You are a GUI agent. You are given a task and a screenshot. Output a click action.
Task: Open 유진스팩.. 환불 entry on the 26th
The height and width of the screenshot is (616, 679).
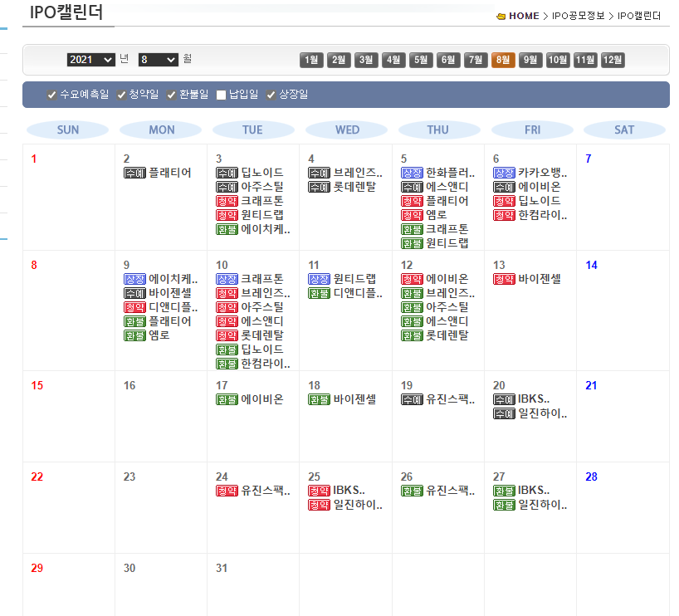[x=451, y=491]
